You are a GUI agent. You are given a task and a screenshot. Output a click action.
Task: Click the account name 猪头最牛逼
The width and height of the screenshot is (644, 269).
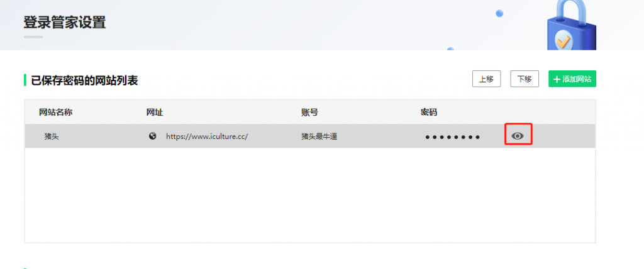[319, 136]
